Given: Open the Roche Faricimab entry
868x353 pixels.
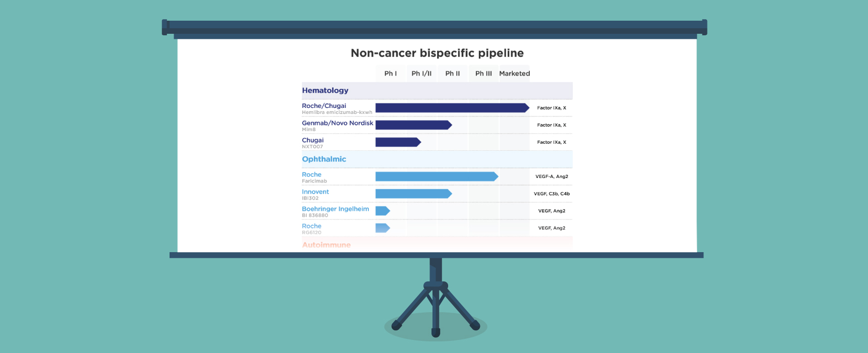Looking at the screenshot, I should (x=312, y=175).
